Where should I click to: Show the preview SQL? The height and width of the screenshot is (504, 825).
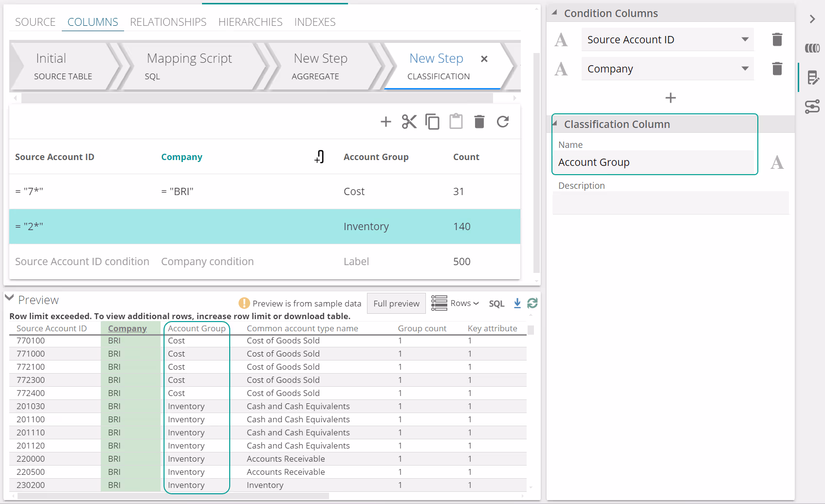[x=496, y=304]
